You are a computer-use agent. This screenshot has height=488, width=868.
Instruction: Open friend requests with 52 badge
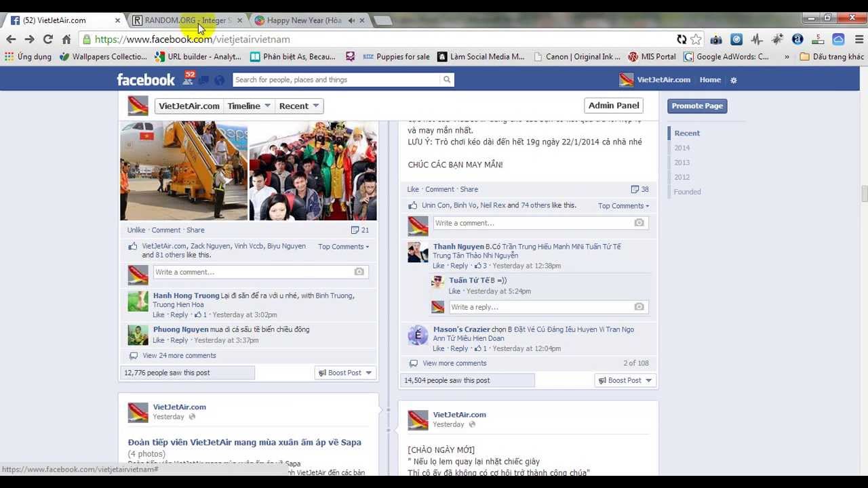(x=188, y=79)
